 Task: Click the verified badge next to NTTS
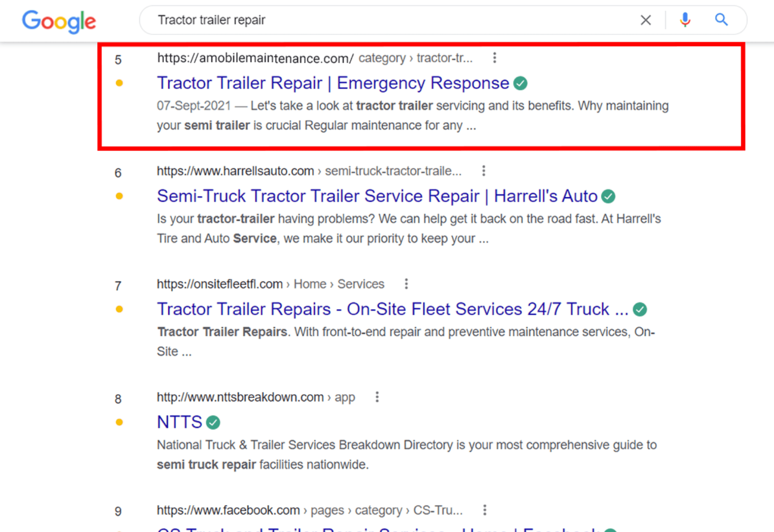213,422
